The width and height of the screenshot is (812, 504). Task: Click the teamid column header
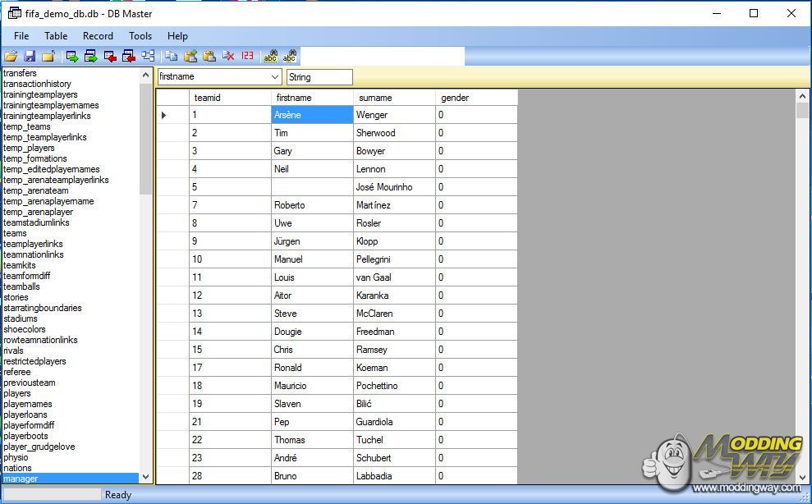[x=207, y=98]
